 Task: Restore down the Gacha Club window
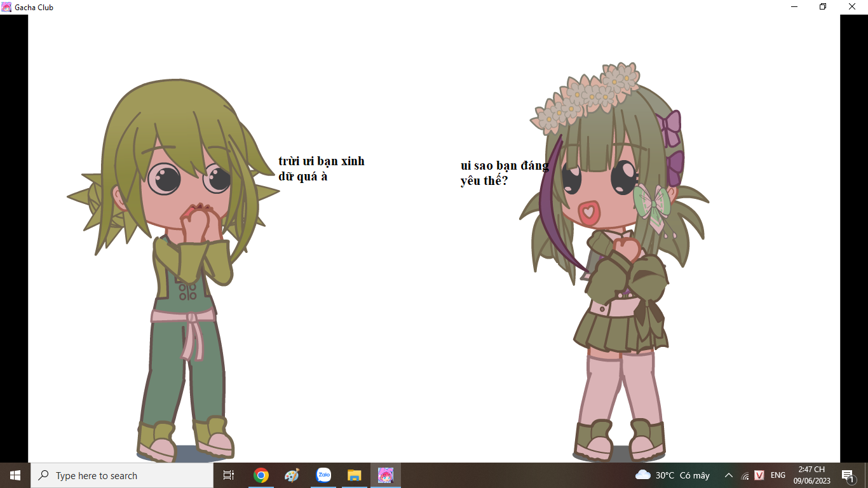click(x=823, y=7)
